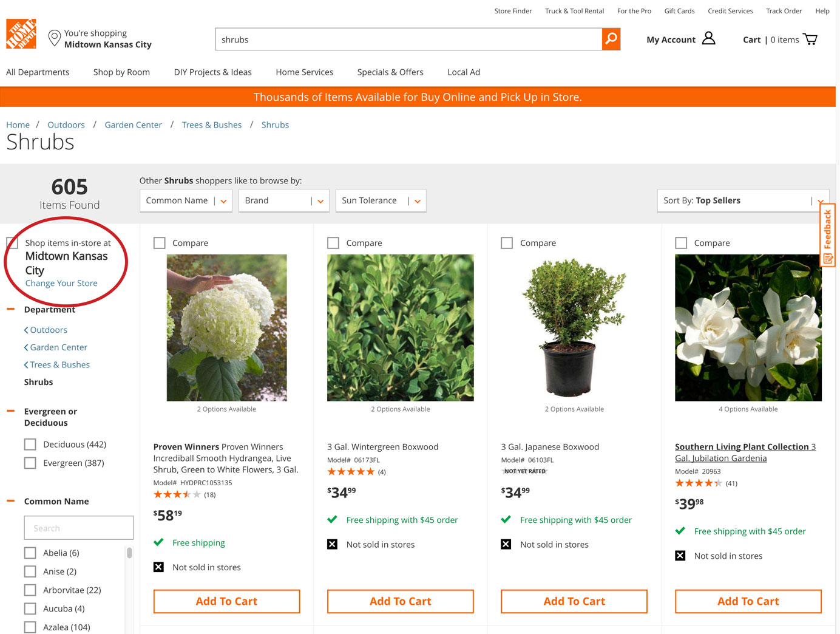
Task: Open Southern Living Jubilation Gardenia title link
Action: [x=745, y=452]
